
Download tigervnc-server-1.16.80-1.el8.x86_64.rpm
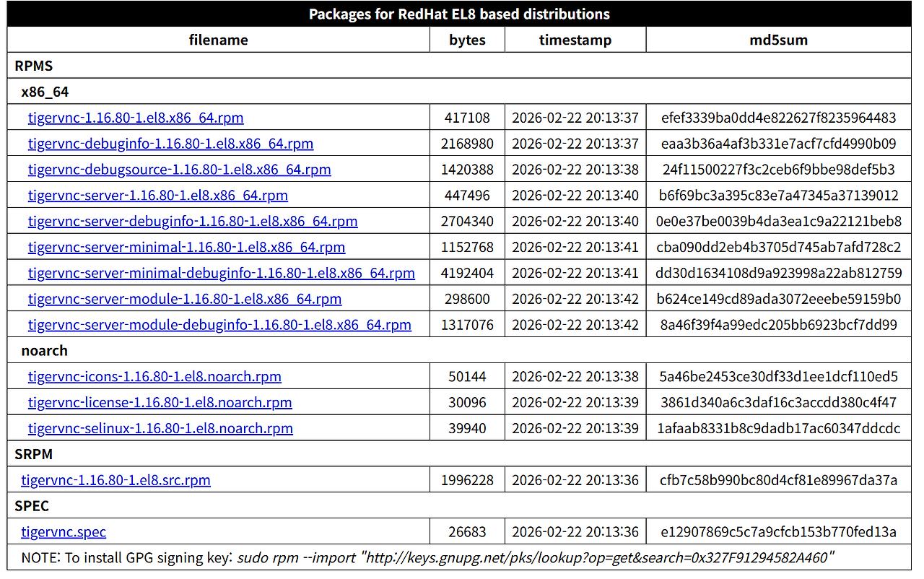(158, 196)
